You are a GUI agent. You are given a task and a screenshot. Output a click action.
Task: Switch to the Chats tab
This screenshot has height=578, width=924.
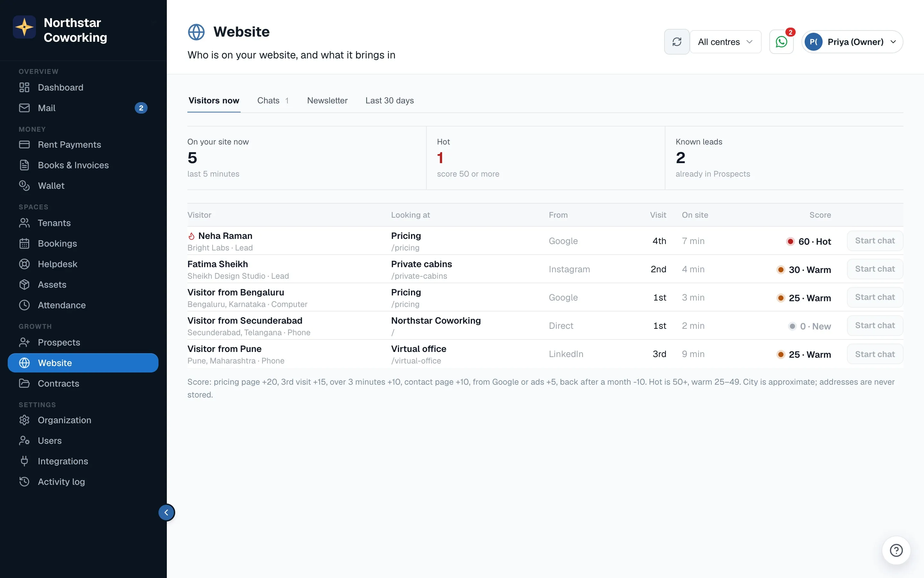(x=273, y=101)
